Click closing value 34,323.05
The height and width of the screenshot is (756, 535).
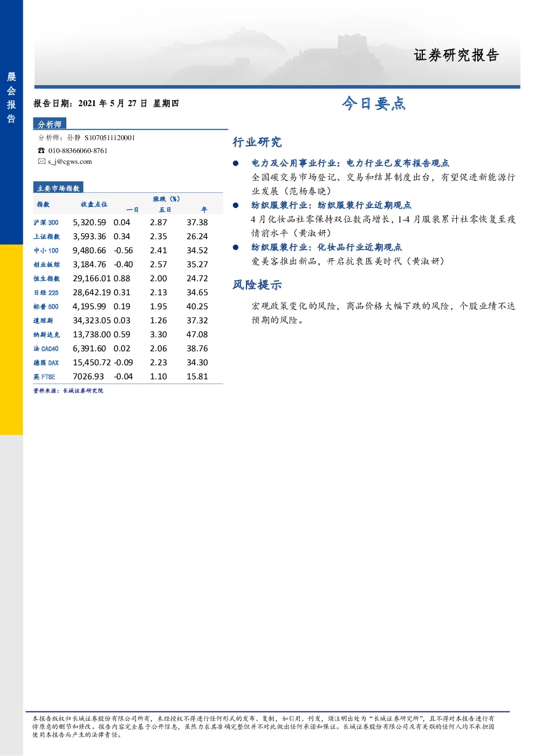pos(92,321)
